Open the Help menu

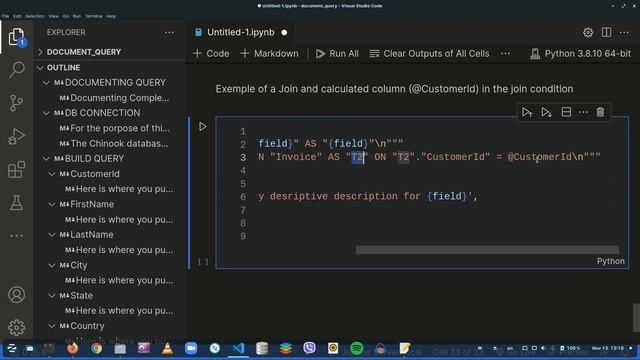(x=111, y=16)
